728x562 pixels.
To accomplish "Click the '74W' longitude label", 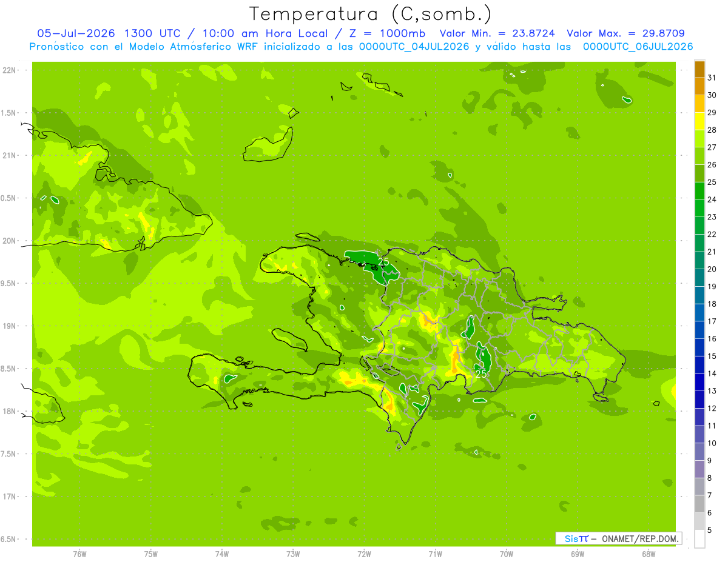I will pos(222,554).
